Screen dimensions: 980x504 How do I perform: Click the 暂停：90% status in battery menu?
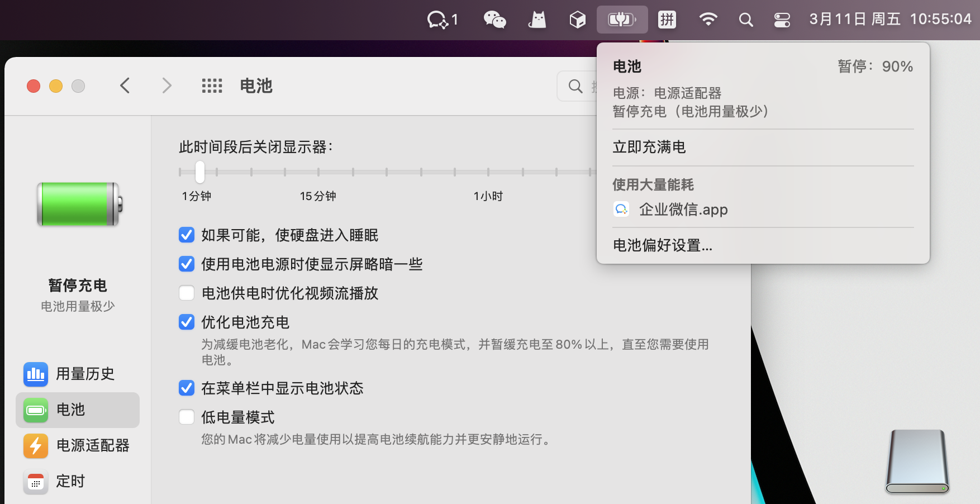point(875,66)
